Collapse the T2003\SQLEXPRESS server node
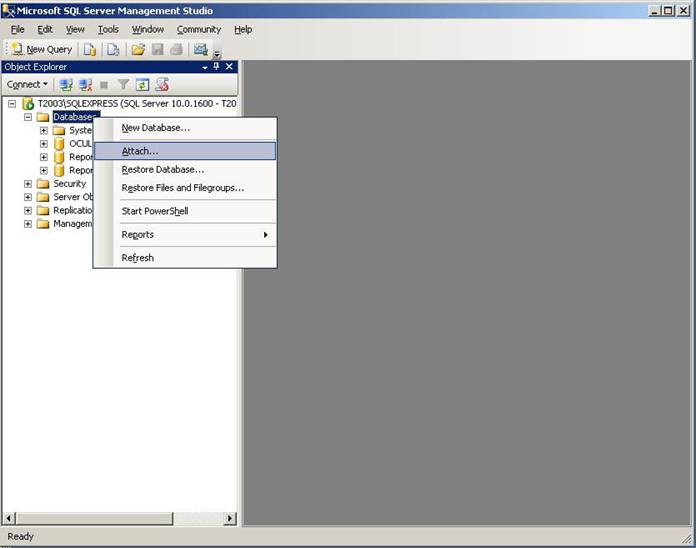The image size is (696, 548). point(12,104)
